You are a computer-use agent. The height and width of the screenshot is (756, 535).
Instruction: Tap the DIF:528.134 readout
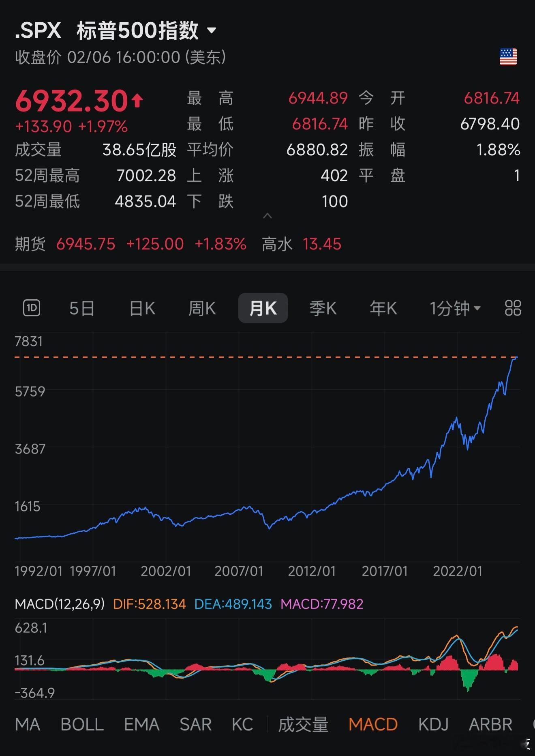149,604
